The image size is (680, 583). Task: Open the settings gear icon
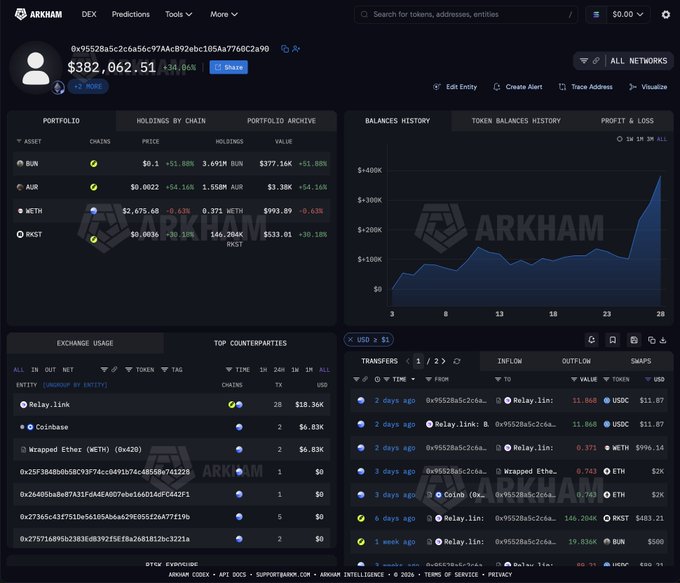(x=666, y=14)
